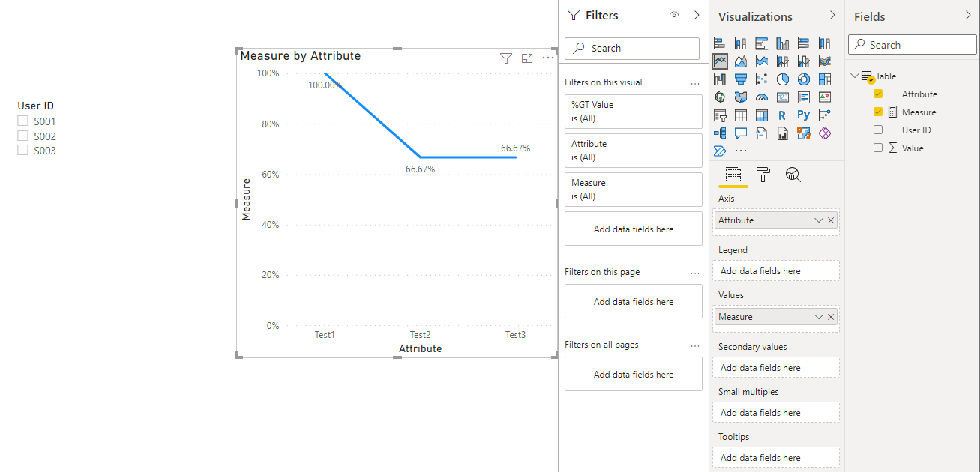Screen dimensions: 980x472
Task: Select the Clustered bar chart visual
Action: coord(762,43)
